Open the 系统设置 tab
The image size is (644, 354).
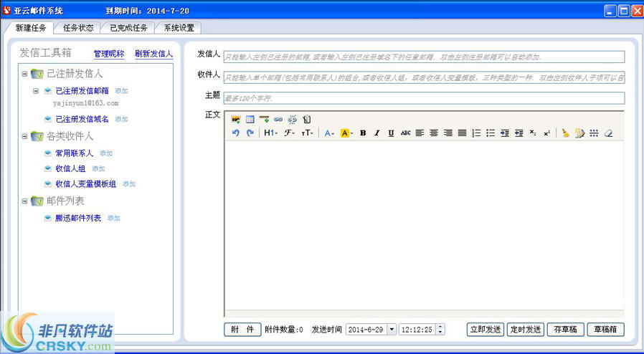(x=179, y=28)
